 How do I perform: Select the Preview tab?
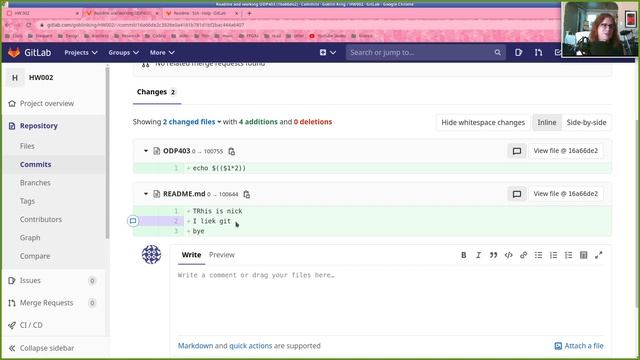(x=222, y=255)
